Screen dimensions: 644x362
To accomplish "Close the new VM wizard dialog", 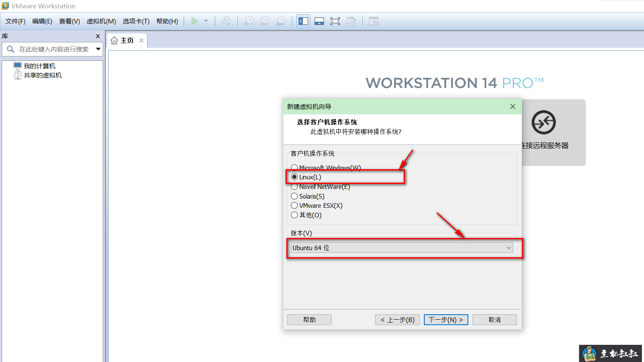I will (512, 106).
